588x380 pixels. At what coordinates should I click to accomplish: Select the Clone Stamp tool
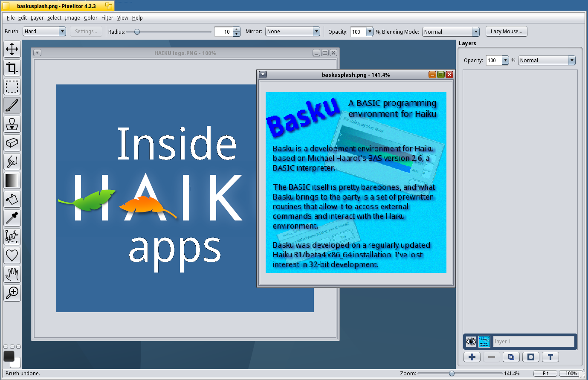pyautogui.click(x=12, y=124)
